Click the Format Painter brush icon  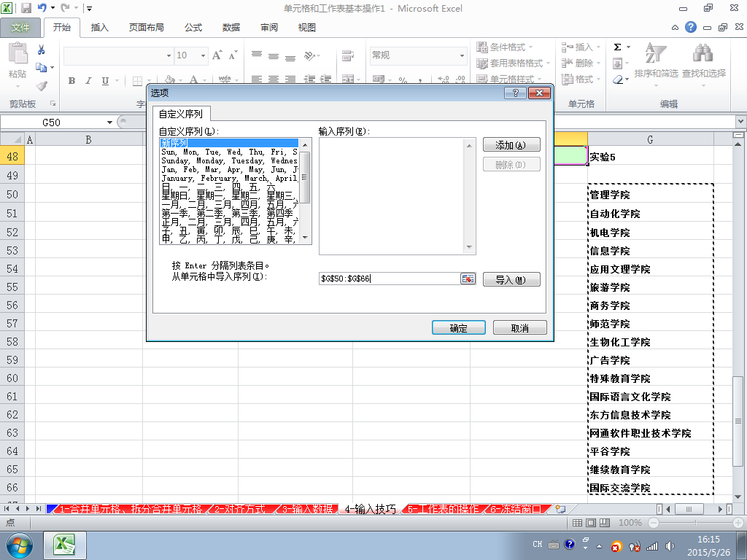click(42, 86)
